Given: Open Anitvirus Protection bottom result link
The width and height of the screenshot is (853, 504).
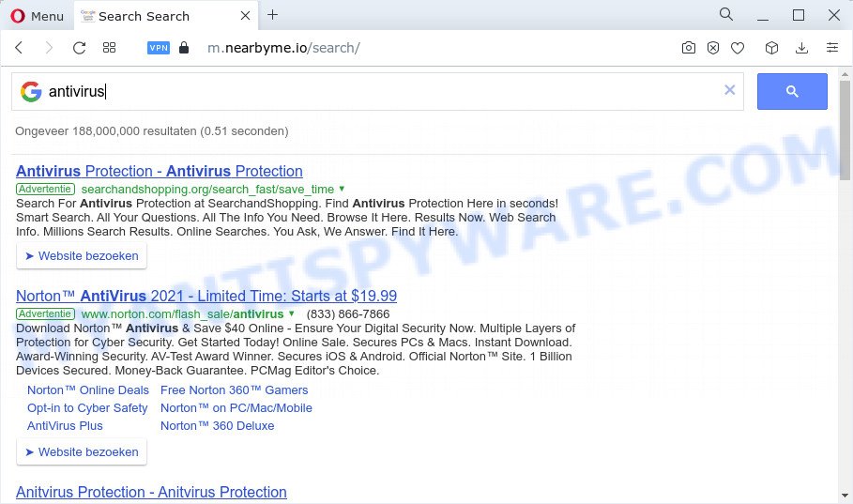Looking at the screenshot, I should click(x=151, y=492).
